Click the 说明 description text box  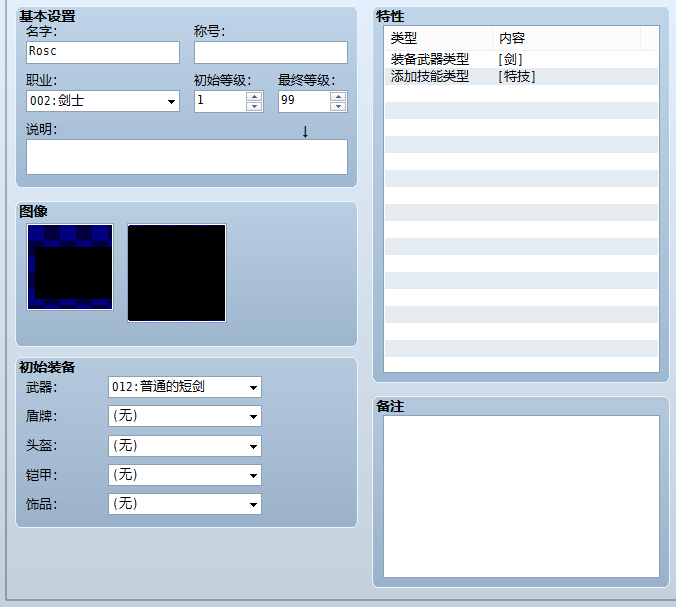[x=187, y=157]
